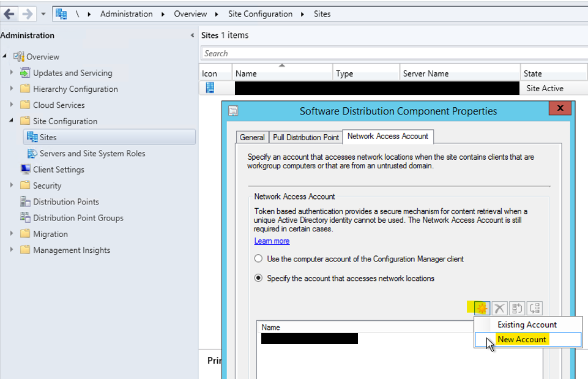588x379 pixels.
Task: Click the Site Active state cell
Action: (x=545, y=88)
